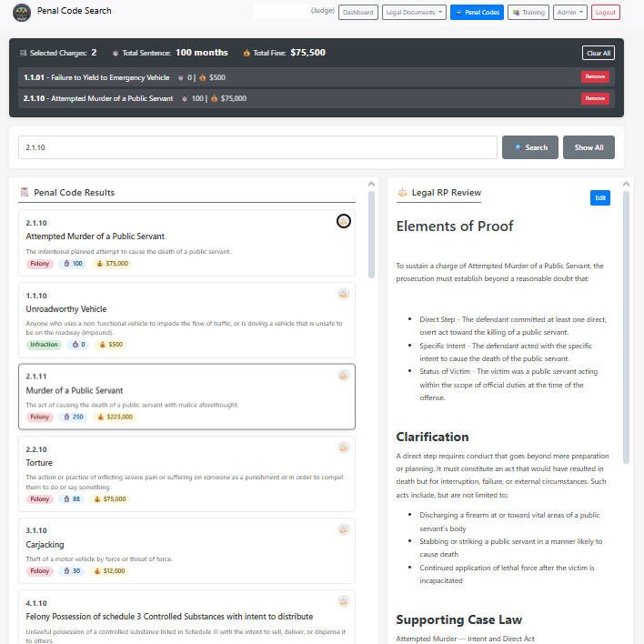Click the Total Sentence clock icon
Image resolution: width=644 pixels, height=644 pixels.
[116, 53]
